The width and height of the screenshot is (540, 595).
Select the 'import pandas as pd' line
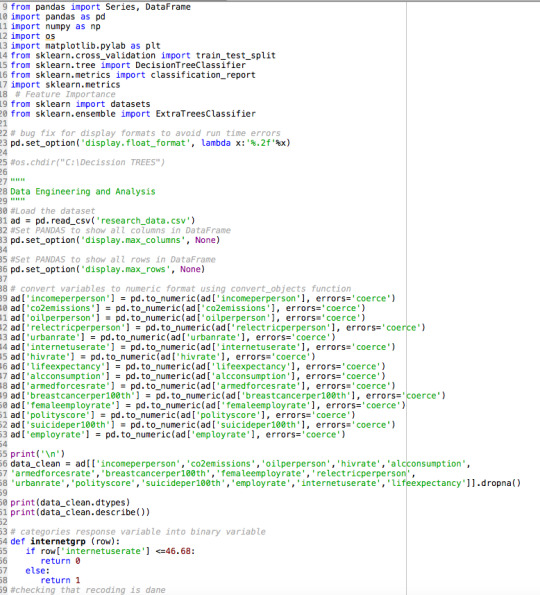pyautogui.click(x=58, y=17)
